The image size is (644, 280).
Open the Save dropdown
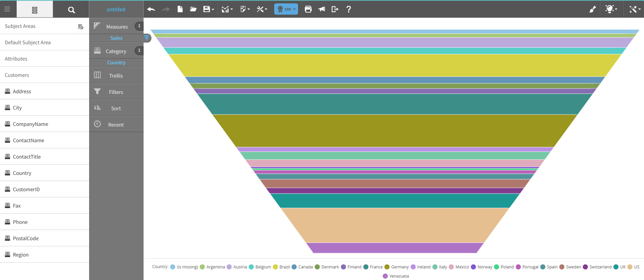pyautogui.click(x=209, y=9)
